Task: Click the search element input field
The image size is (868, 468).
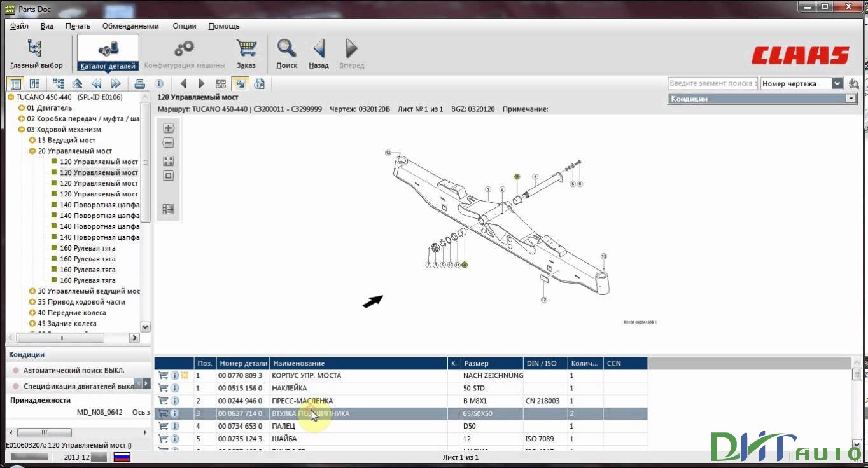Action: tap(713, 84)
